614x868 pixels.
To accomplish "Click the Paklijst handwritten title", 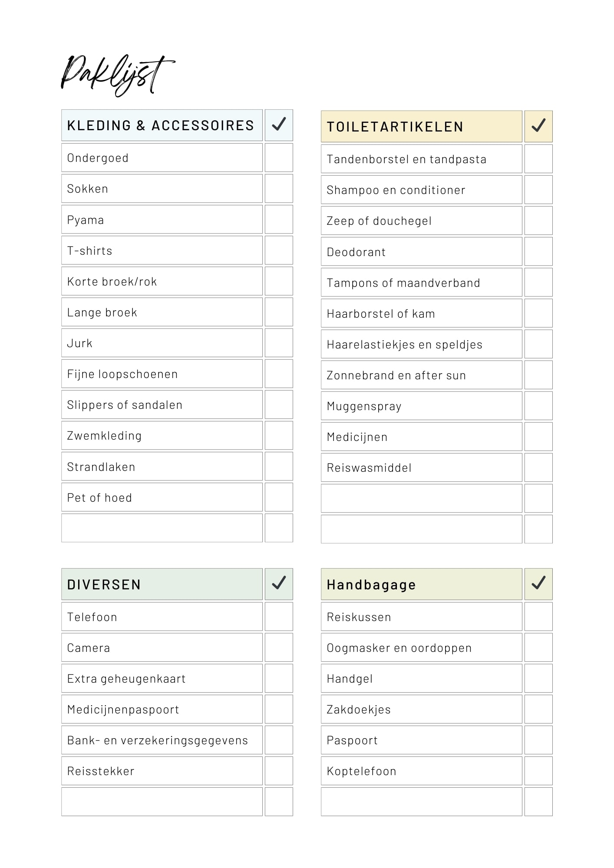I will tap(117, 75).
